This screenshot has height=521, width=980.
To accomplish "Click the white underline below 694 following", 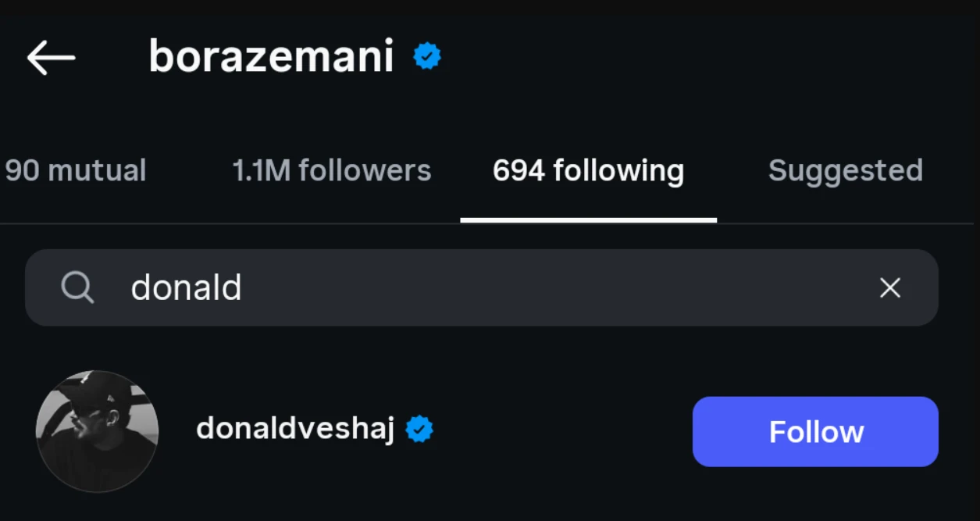I will click(x=588, y=220).
